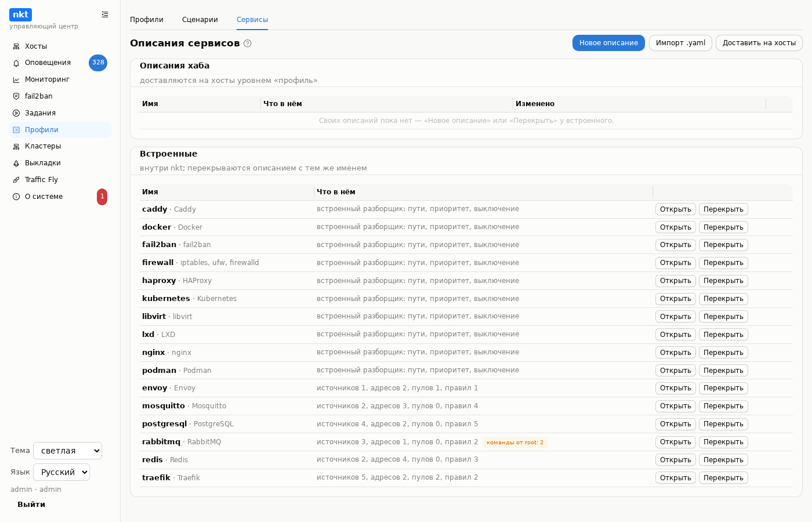The image size is (812, 522).
Task: Switch to the Профили tab
Action: pos(147,20)
